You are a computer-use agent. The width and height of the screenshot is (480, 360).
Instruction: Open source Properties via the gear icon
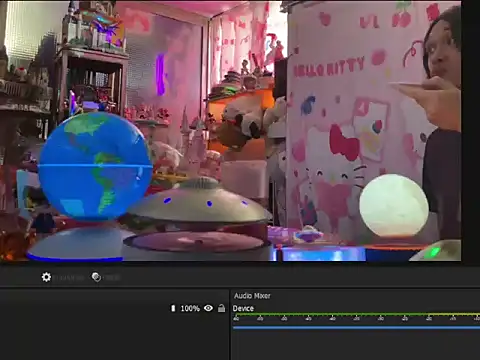[46, 277]
